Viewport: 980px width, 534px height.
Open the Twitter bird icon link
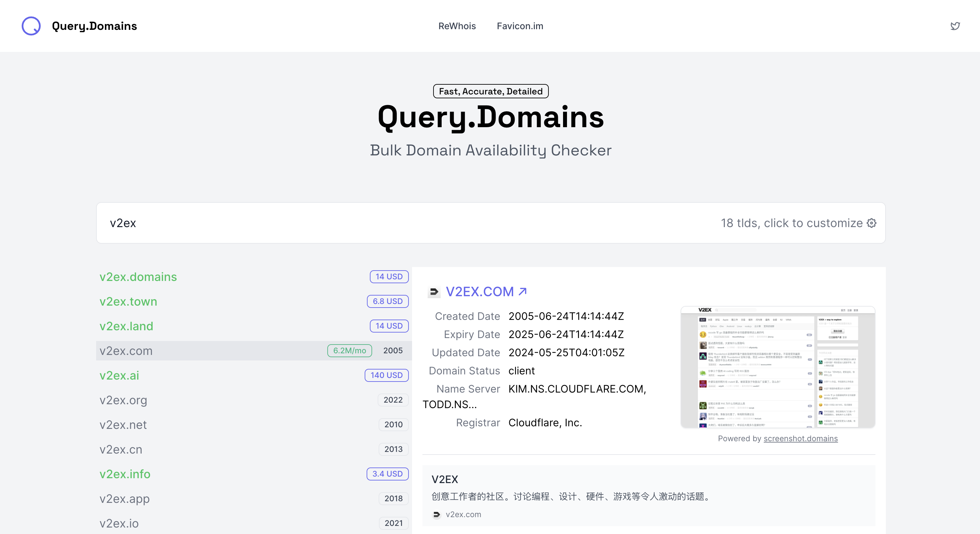pyautogui.click(x=955, y=26)
